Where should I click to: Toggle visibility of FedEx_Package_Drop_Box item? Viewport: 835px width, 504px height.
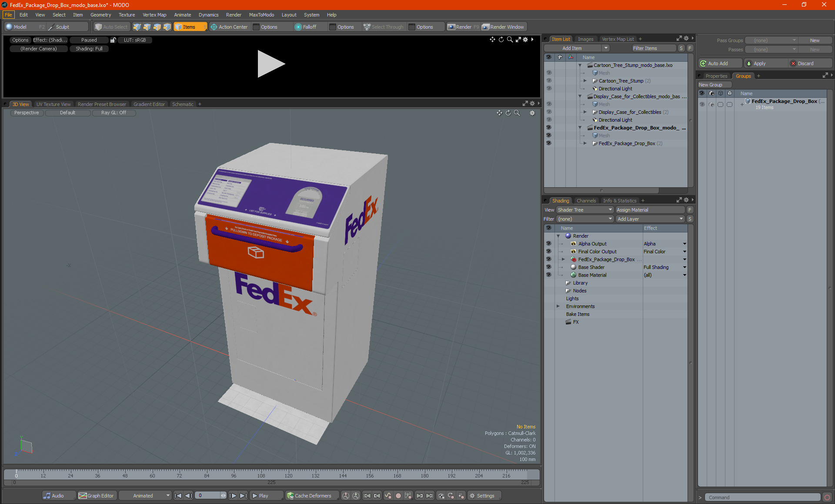coord(548,143)
